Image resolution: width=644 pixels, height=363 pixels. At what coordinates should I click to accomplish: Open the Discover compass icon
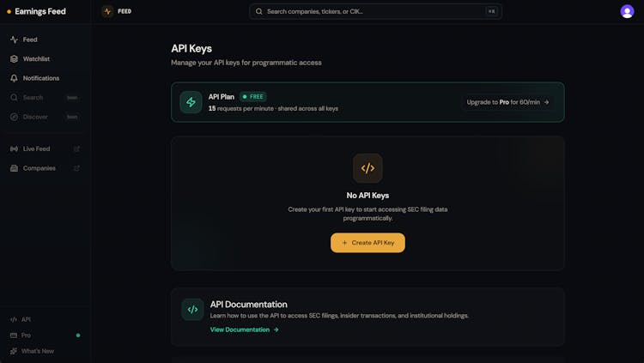click(x=14, y=117)
